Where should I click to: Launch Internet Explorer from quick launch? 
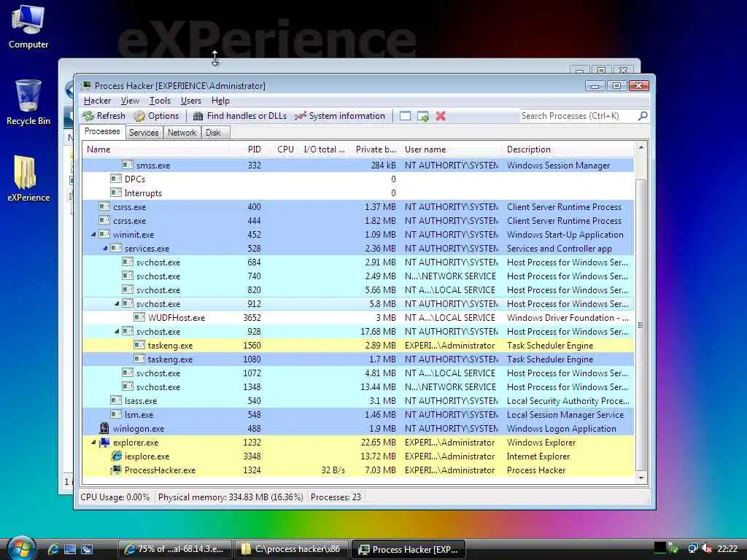tap(53, 549)
